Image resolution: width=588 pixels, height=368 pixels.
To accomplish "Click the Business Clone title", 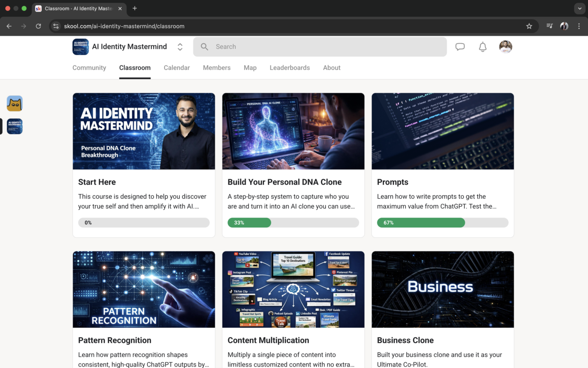I will pos(405,340).
